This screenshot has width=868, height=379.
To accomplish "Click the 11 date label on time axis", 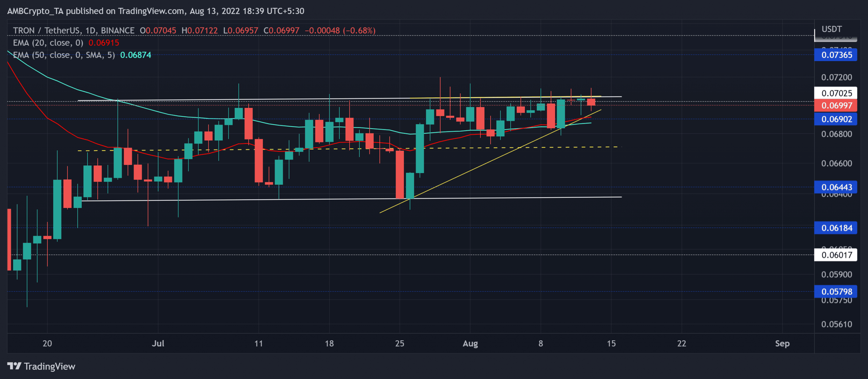I will point(259,343).
